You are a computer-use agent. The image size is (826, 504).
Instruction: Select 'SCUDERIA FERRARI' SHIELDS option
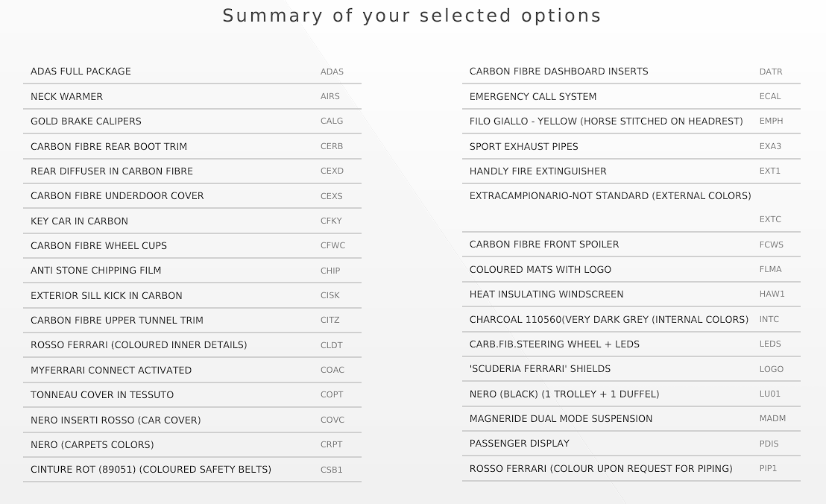coord(631,368)
